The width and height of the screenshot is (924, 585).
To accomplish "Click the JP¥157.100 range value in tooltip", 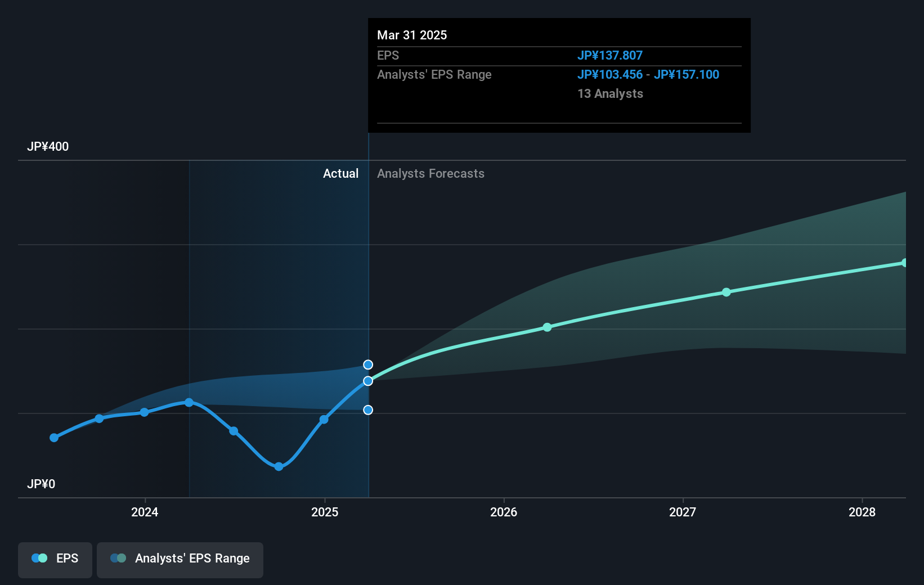I will [687, 74].
